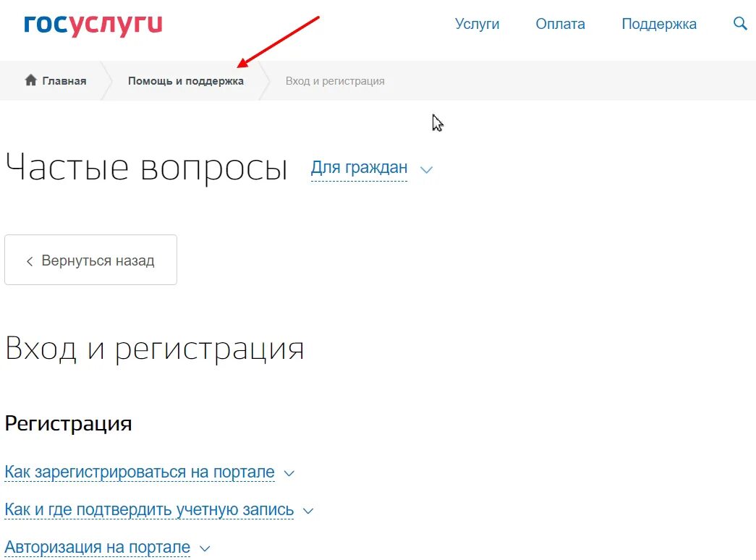This screenshot has height=560, width=756.
Task: Click the Частые вопросы heading
Action: coord(147,167)
